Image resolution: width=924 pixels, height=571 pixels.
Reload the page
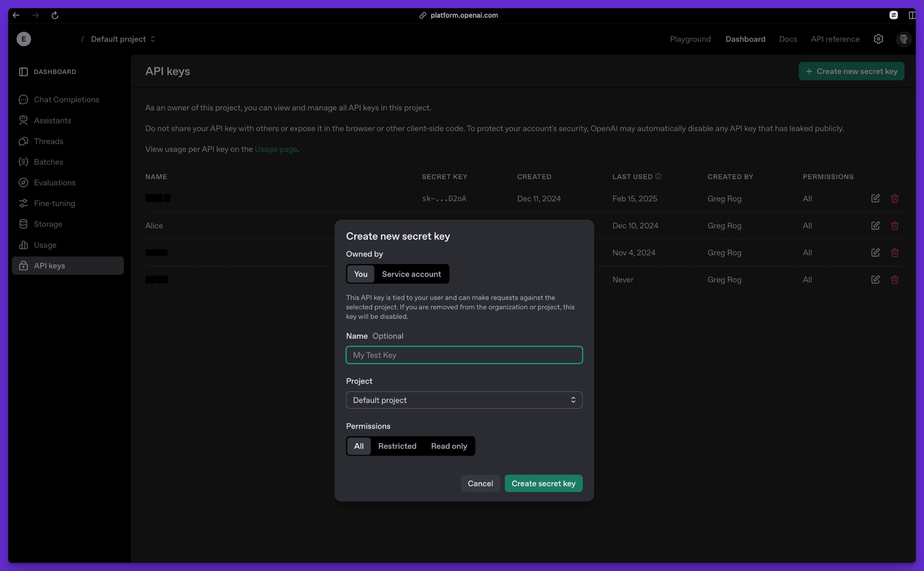pyautogui.click(x=55, y=15)
